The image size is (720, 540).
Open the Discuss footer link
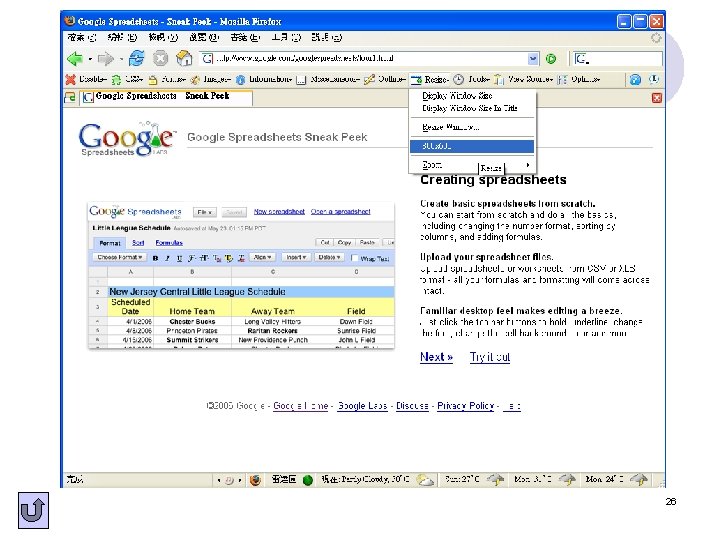pos(412,406)
